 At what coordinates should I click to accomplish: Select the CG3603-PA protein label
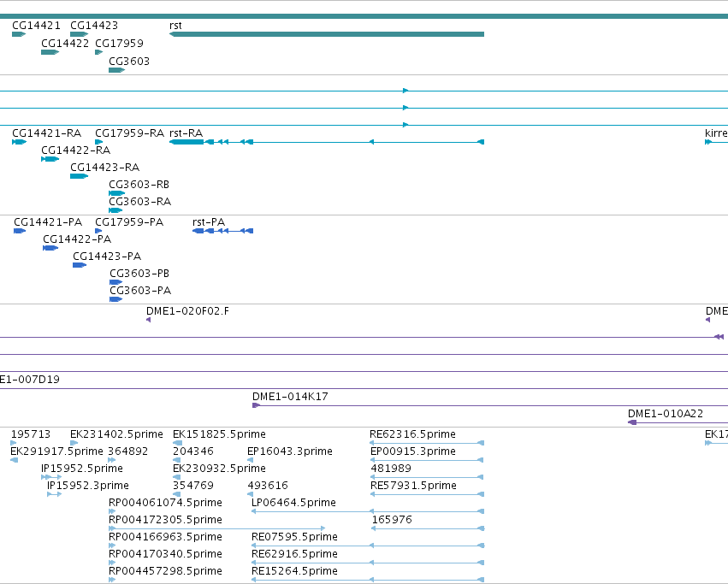(140, 291)
